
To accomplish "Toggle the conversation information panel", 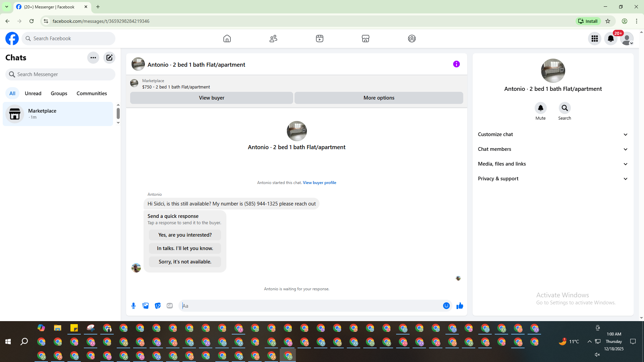I will [x=456, y=64].
